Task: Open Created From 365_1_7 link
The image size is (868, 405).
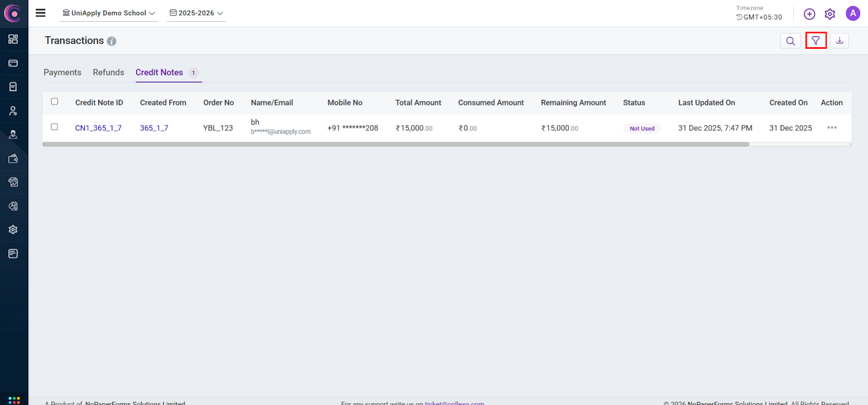Action: coord(154,128)
